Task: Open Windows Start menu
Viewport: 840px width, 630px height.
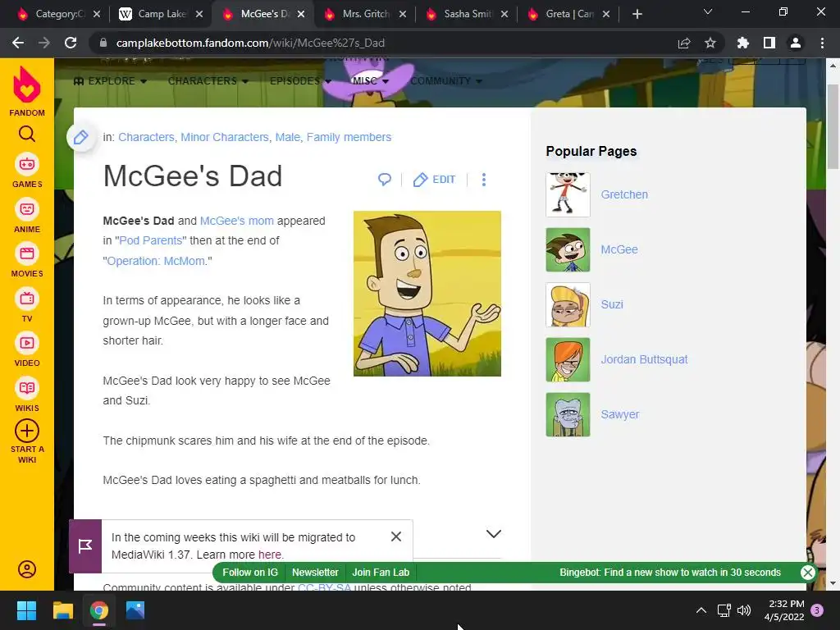Action: point(26,610)
